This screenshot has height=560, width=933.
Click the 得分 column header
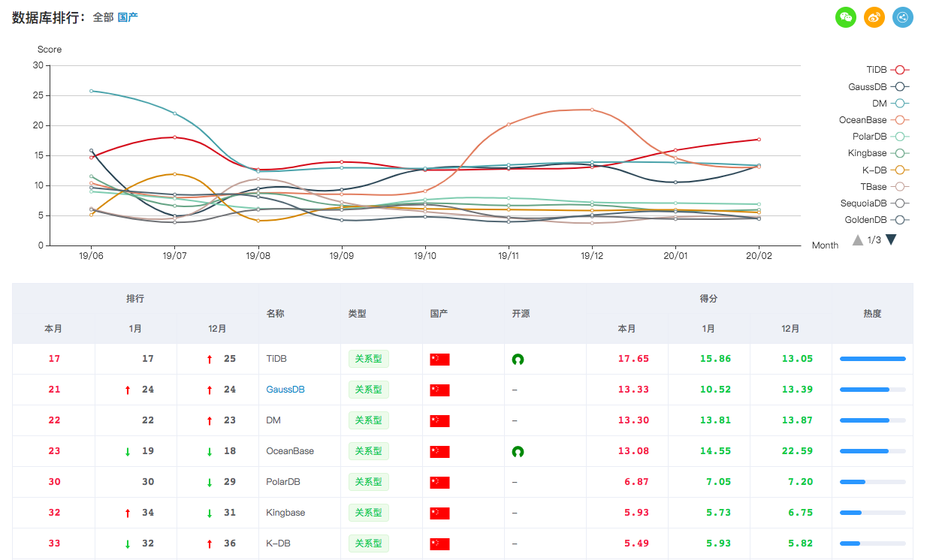[708, 299]
